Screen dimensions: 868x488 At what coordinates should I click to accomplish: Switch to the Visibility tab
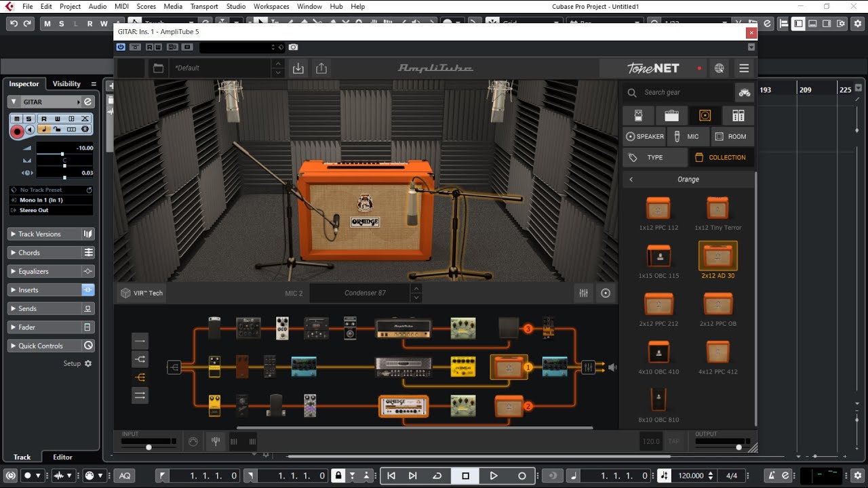66,83
